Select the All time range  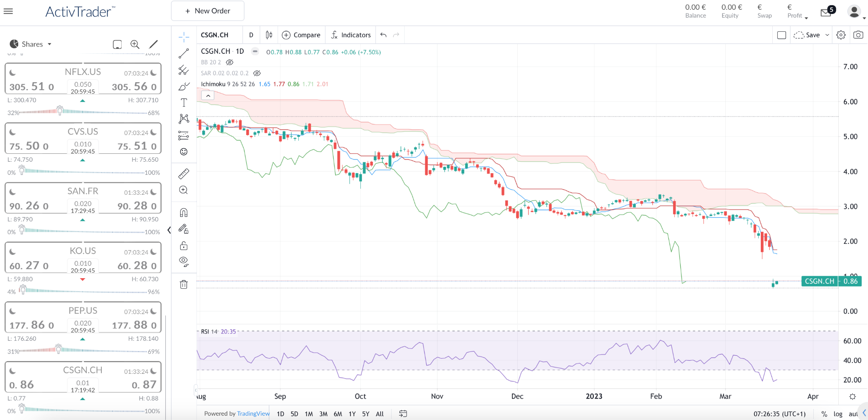tap(380, 414)
